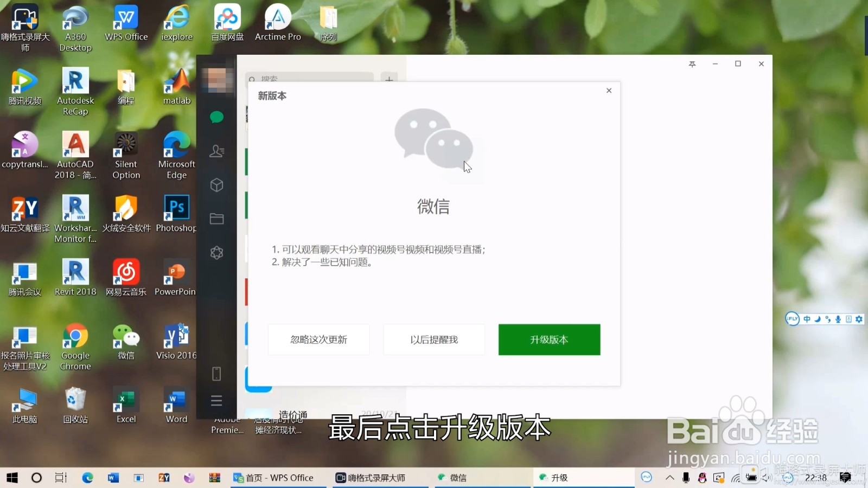The image size is (868, 488).
Task: Pin the WeChat window on top
Action: (692, 64)
